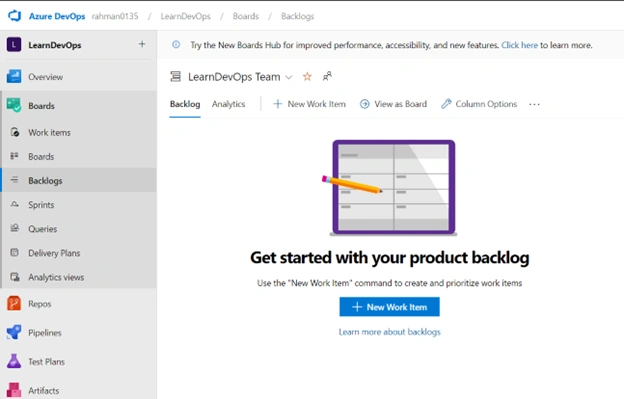Expand the team picker chevron
Screen dimensions: 624x399
coord(289,77)
